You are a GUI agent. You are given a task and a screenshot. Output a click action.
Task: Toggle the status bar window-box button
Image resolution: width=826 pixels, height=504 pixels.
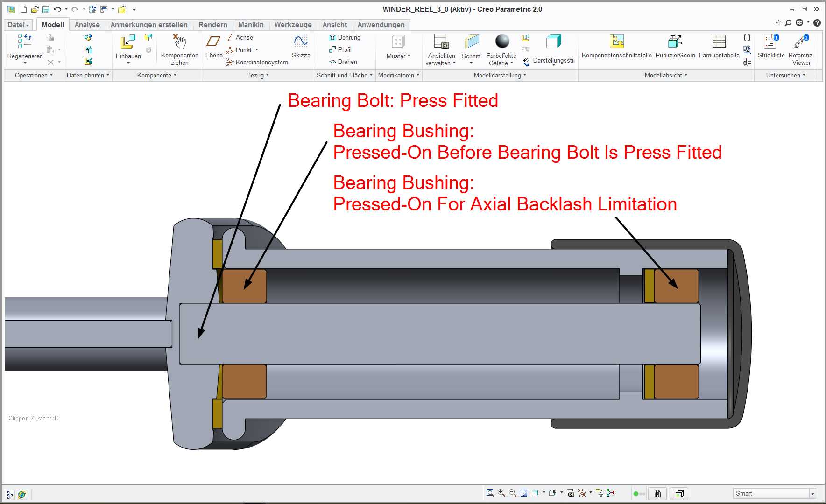coord(679,494)
